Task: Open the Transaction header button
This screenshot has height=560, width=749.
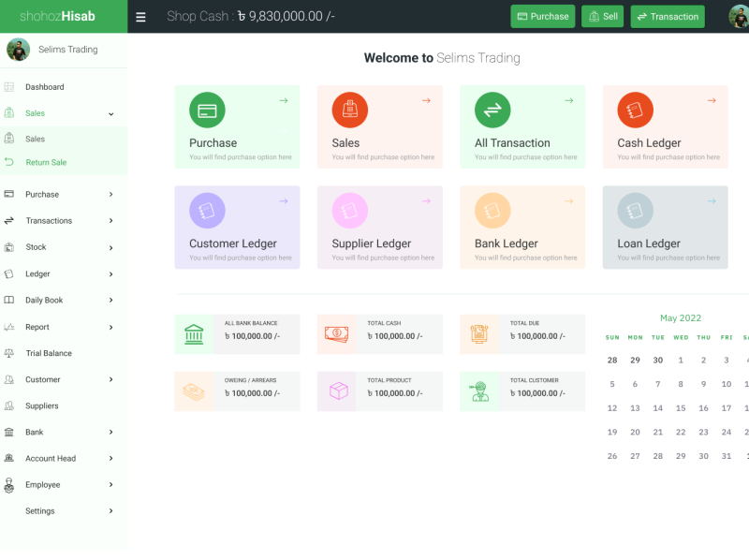Action: point(667,16)
